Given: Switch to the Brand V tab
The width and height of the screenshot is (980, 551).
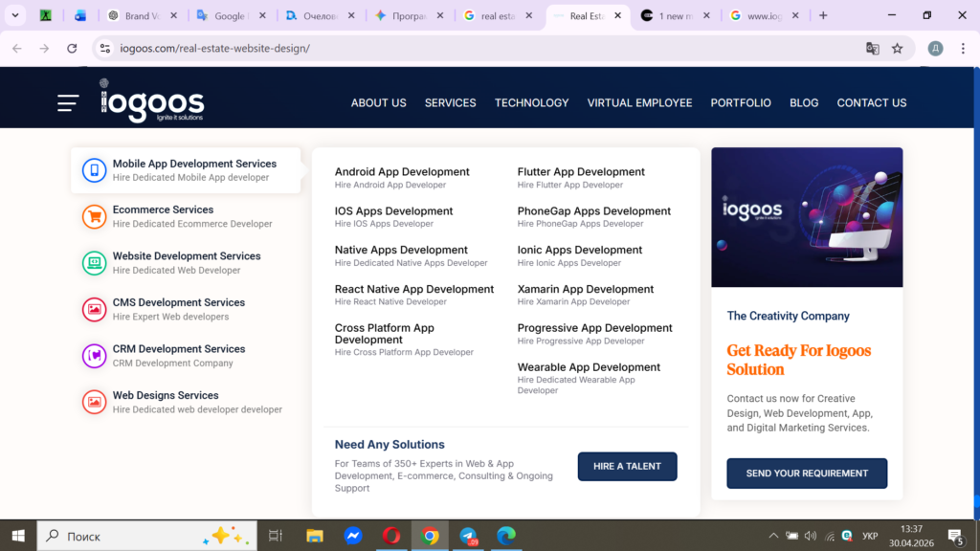Looking at the screenshot, I should (142, 15).
